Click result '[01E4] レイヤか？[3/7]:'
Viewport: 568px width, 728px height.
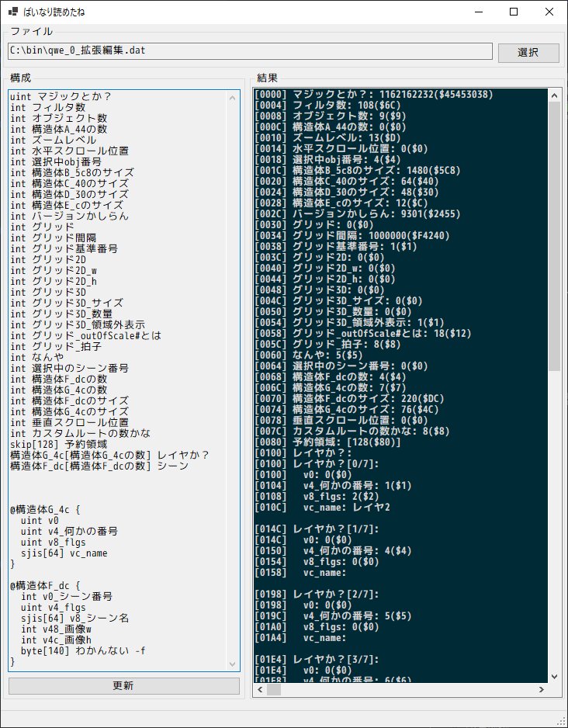[x=317, y=659]
